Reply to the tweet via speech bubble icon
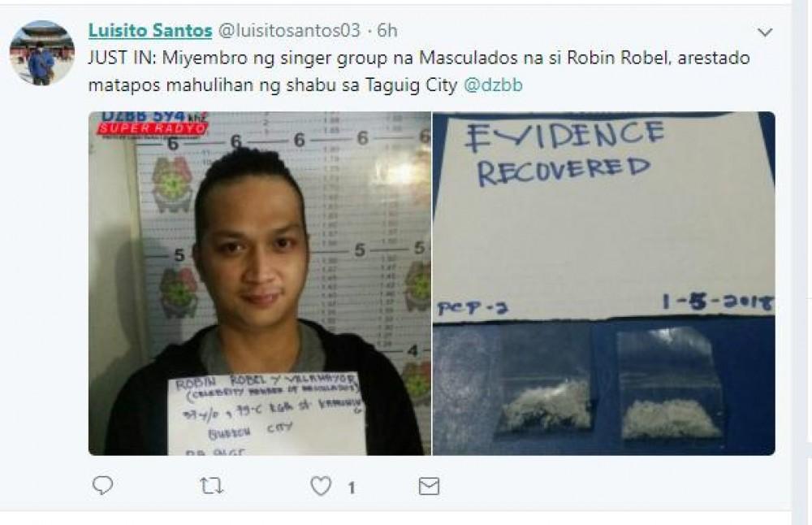 pyautogui.click(x=102, y=486)
